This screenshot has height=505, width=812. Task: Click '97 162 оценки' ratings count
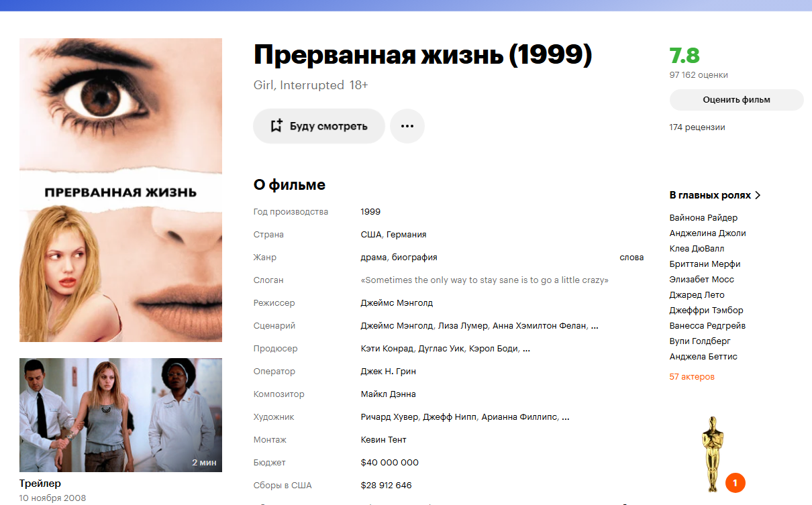[699, 75]
